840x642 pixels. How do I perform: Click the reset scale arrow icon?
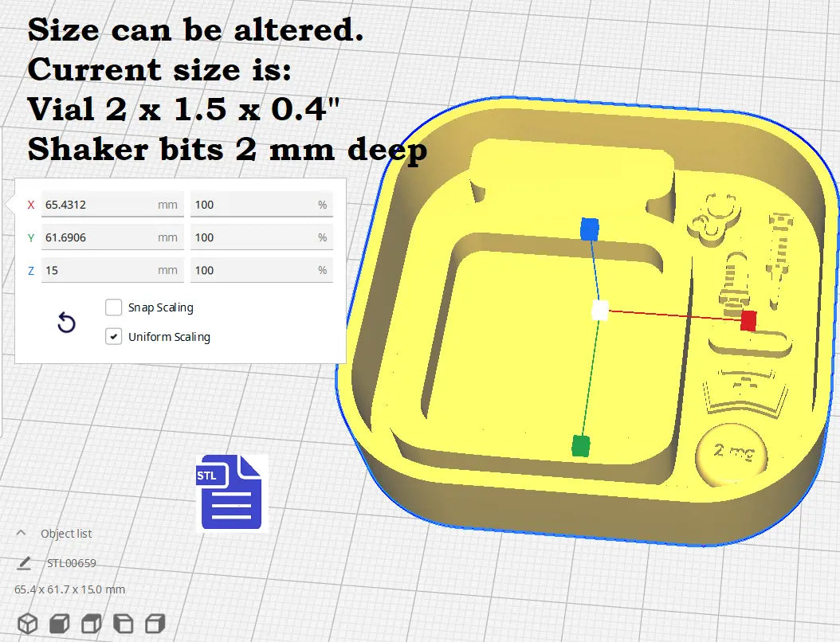tap(67, 323)
